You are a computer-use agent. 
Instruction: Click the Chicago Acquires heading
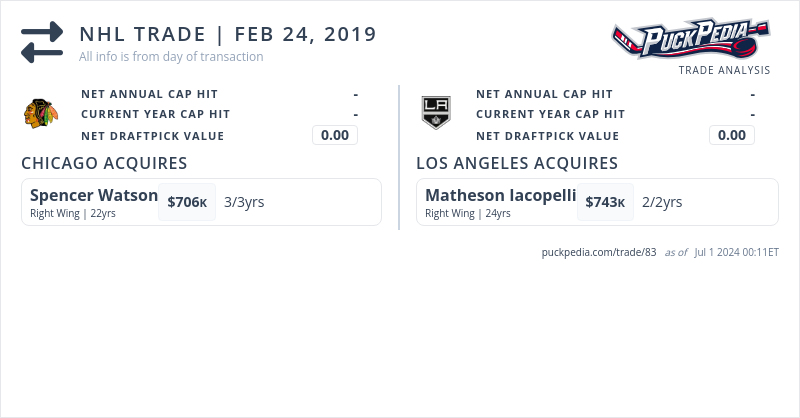[104, 163]
